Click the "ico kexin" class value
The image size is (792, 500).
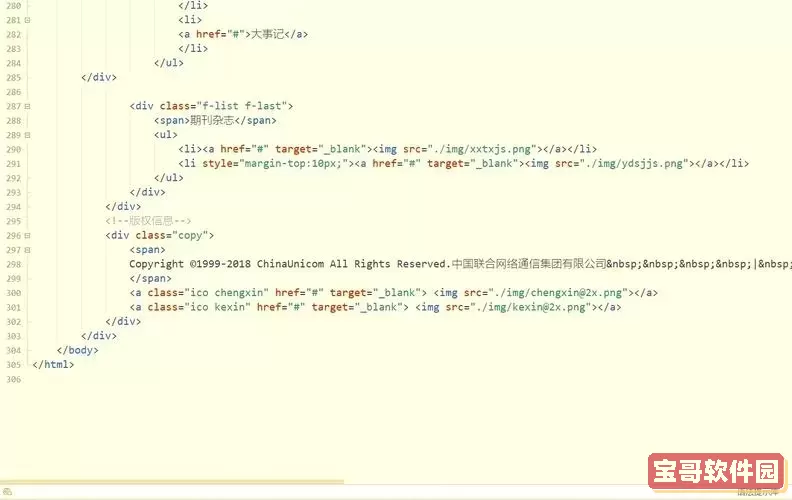(217, 308)
